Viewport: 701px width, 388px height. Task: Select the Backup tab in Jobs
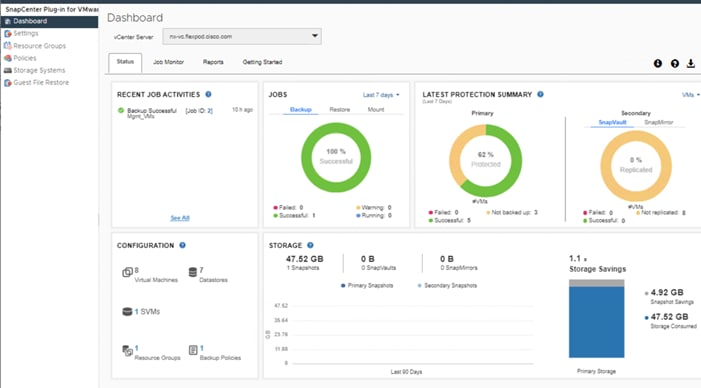pos(300,110)
